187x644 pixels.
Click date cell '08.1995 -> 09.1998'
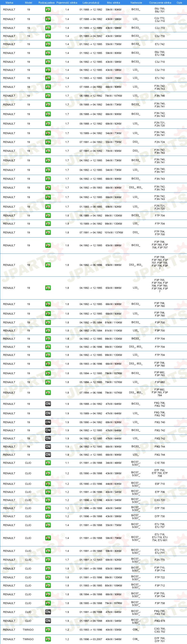click(91, 603)
